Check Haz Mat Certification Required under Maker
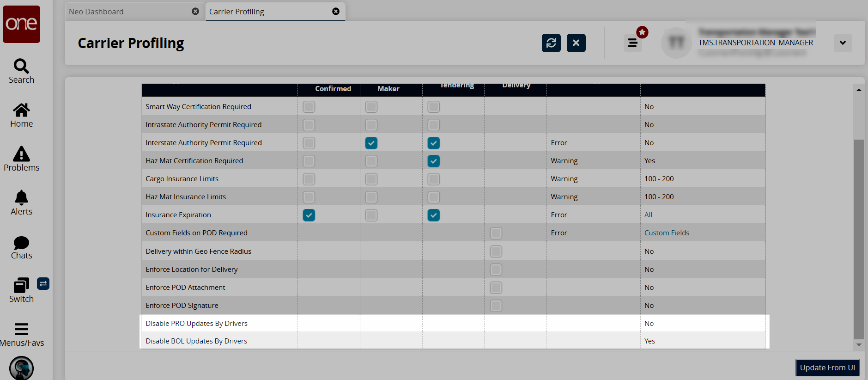 (371, 161)
